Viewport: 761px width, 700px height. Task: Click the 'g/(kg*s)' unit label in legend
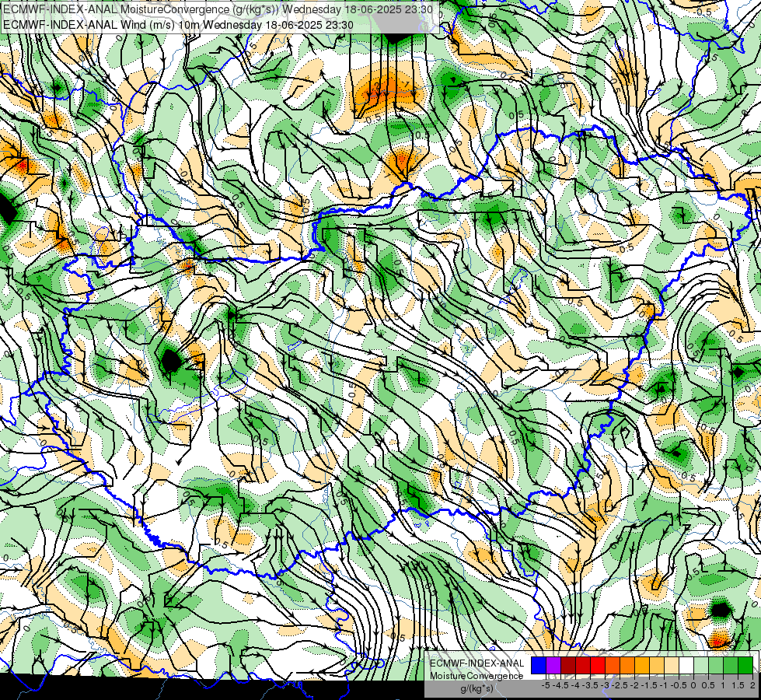477,688
